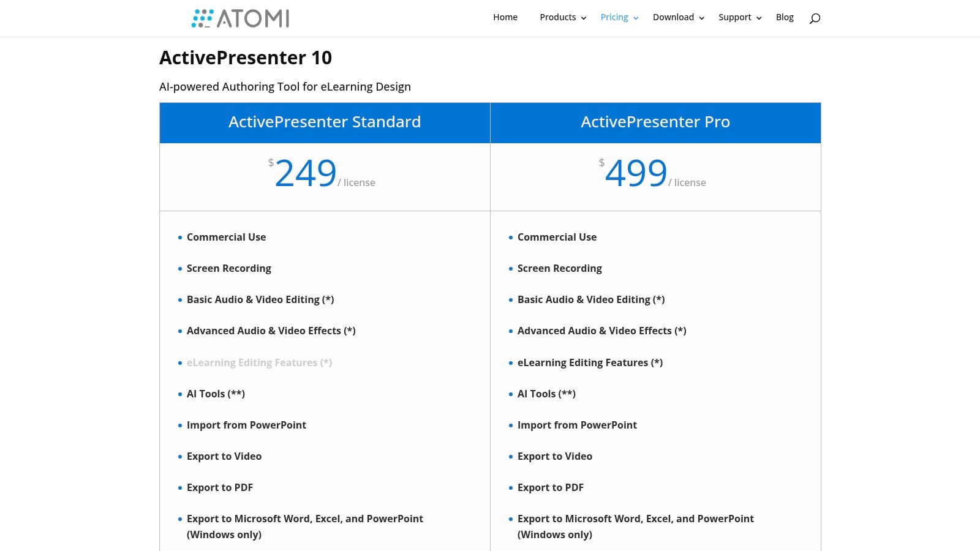Click the Support menu entry

click(735, 17)
